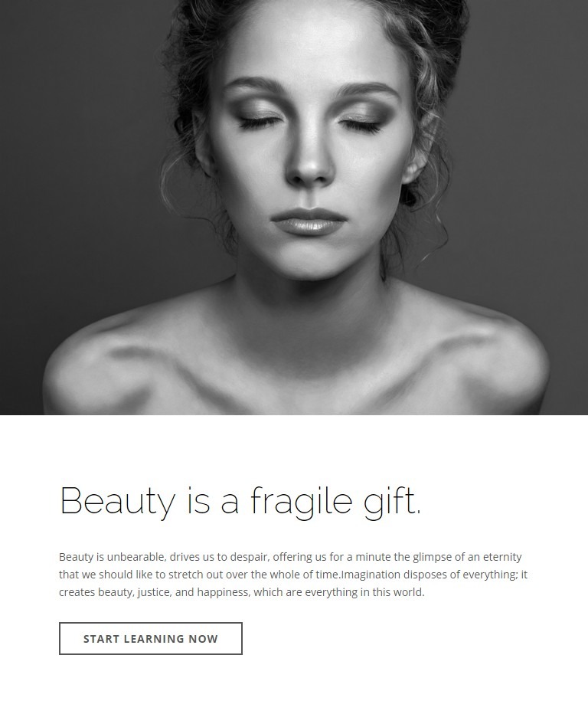Click the word "Imagination" in the paragraph

click(371, 575)
